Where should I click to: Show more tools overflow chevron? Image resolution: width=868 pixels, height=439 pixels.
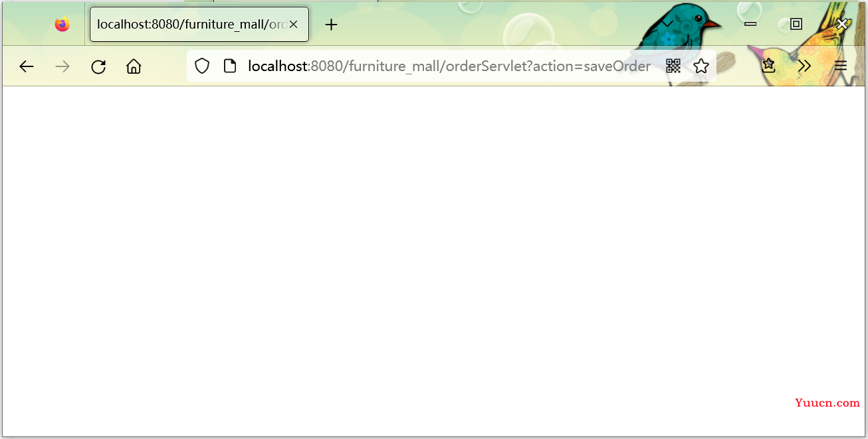point(805,66)
